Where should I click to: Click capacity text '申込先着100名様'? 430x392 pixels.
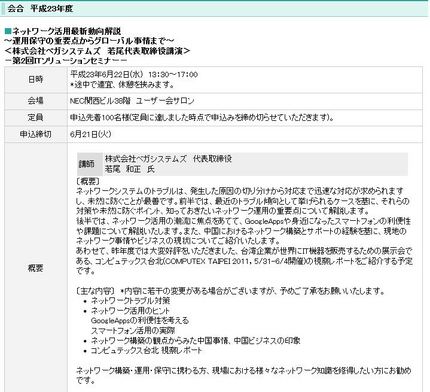pos(100,117)
